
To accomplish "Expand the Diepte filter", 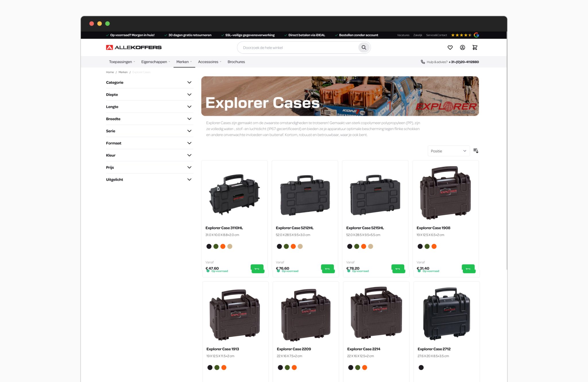I will coord(150,94).
